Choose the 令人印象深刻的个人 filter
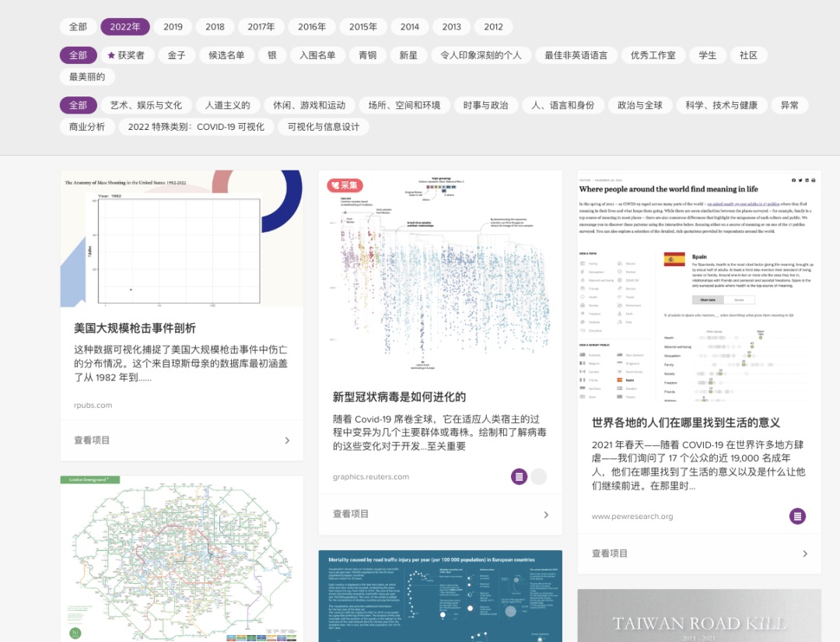840x642 pixels. click(x=481, y=55)
